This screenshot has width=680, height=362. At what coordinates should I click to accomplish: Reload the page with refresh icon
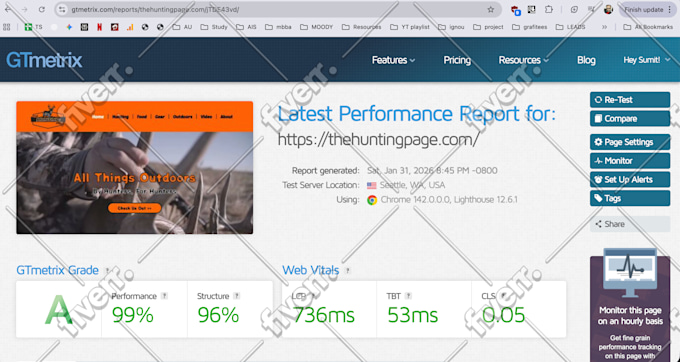click(x=42, y=10)
